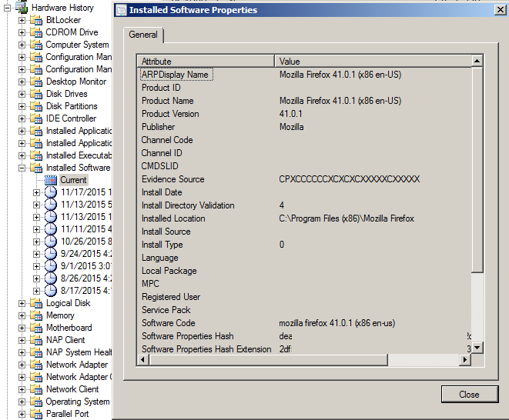
Task: Click the clock icon for 11/11/2015
Action: 51,229
